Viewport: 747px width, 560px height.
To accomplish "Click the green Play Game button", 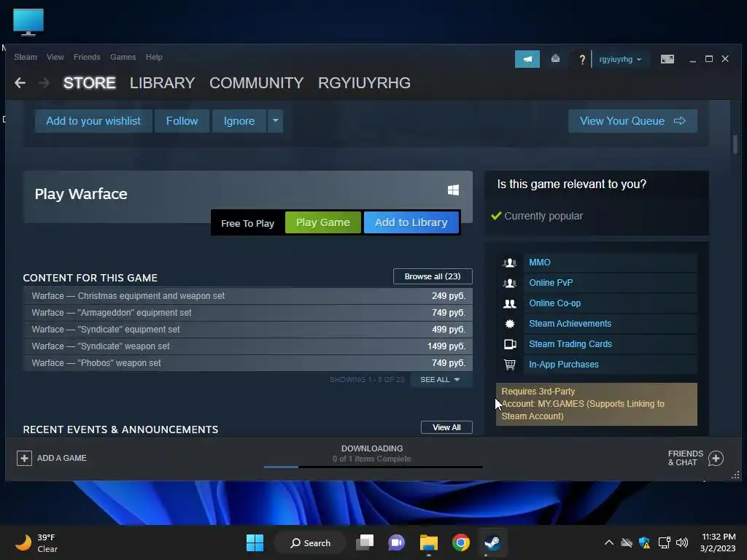I will (x=323, y=222).
